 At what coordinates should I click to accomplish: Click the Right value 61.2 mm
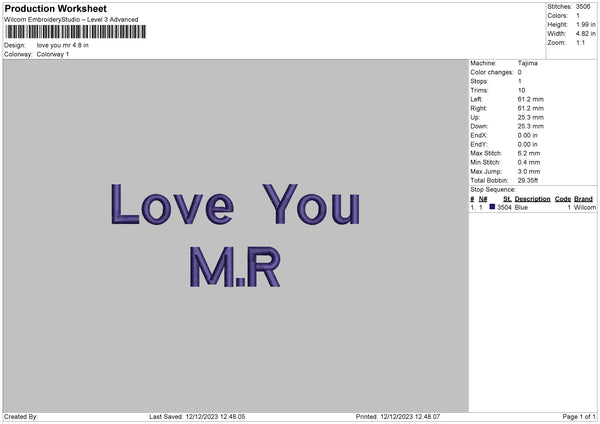click(x=531, y=109)
